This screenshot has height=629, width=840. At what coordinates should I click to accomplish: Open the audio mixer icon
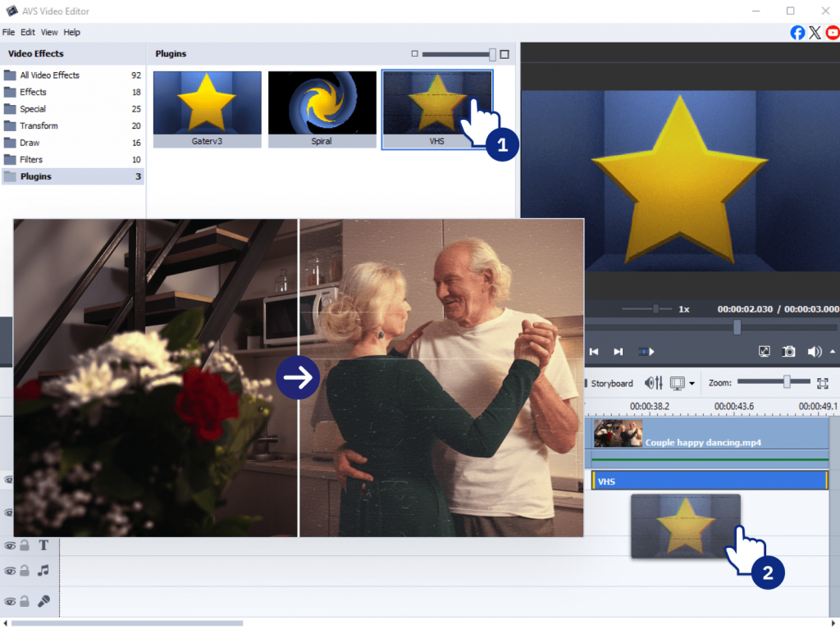654,383
